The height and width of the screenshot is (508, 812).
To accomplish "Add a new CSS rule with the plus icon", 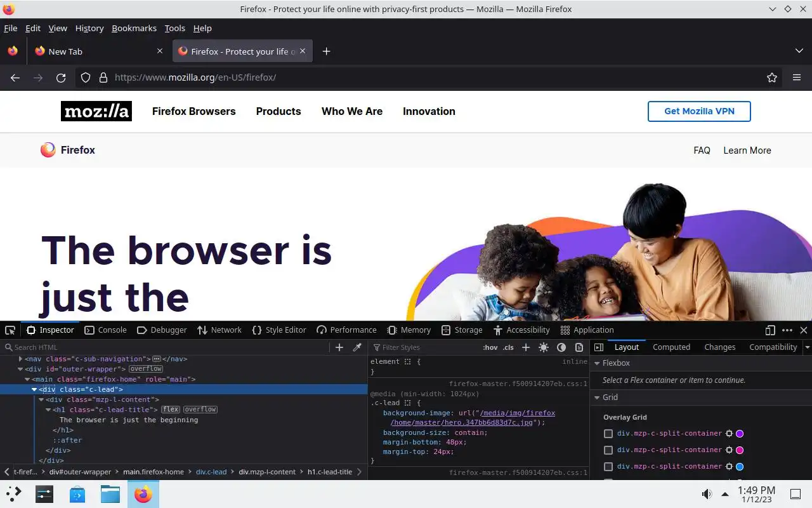I will pyautogui.click(x=526, y=347).
